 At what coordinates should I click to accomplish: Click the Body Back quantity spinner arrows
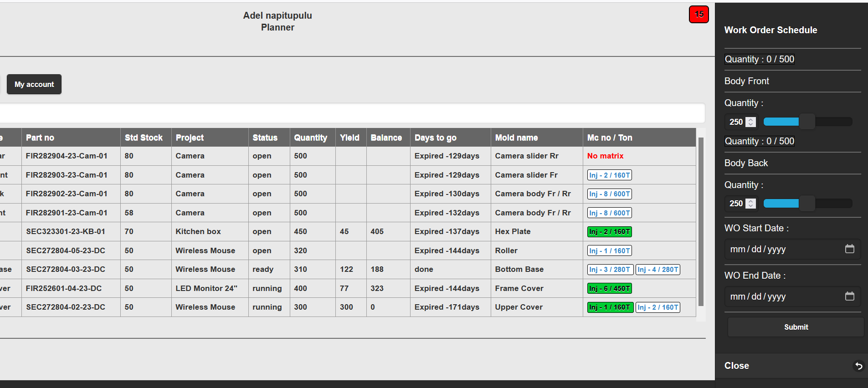[751, 204]
